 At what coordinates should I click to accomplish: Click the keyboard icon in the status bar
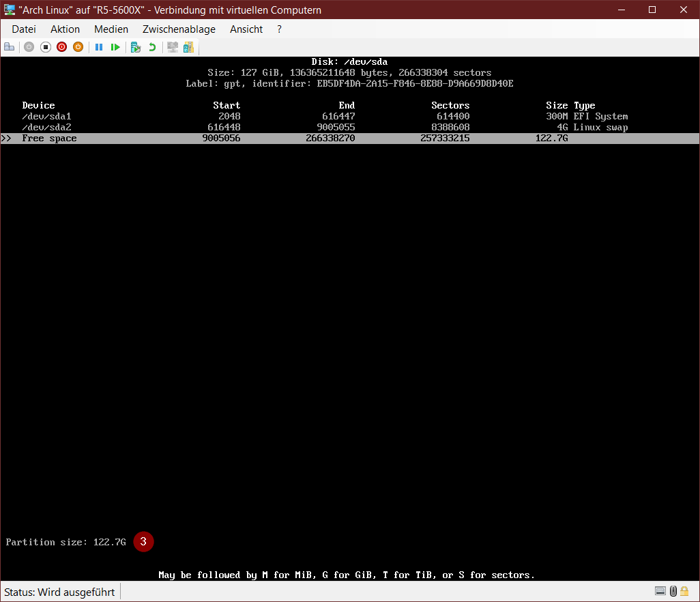tap(660, 591)
